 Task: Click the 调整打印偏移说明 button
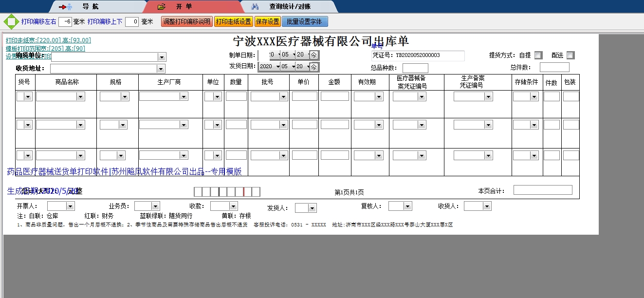point(186,21)
